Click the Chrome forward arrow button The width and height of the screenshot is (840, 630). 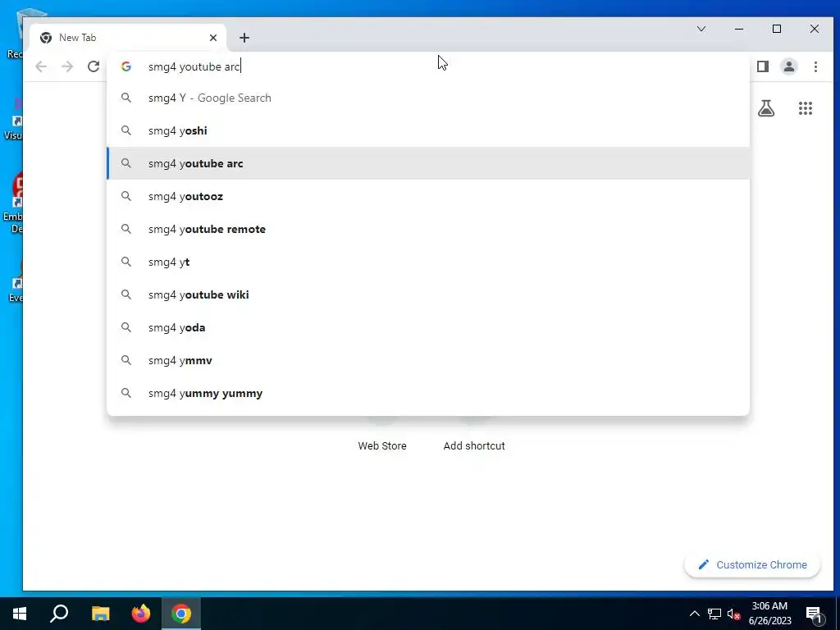67,66
